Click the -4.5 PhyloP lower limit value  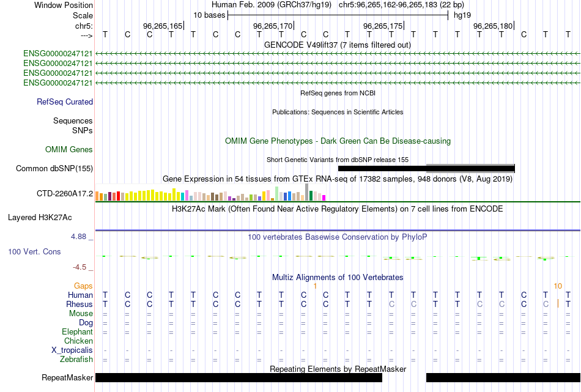(80, 267)
